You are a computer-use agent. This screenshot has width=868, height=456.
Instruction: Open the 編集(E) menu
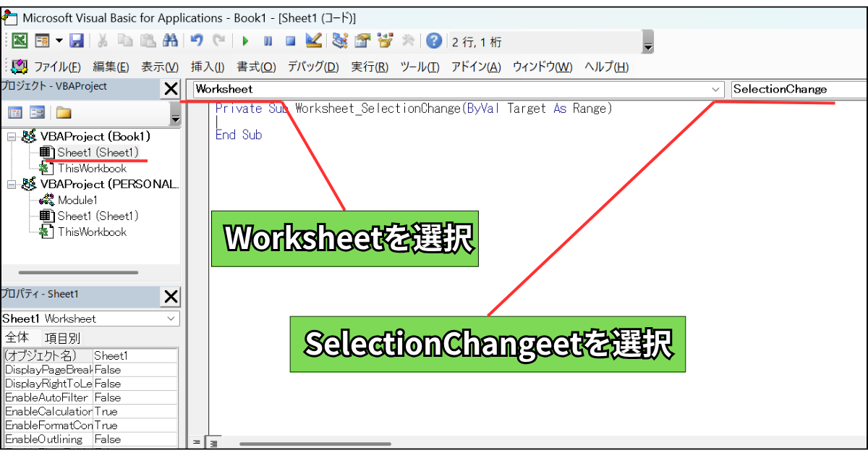pyautogui.click(x=111, y=67)
